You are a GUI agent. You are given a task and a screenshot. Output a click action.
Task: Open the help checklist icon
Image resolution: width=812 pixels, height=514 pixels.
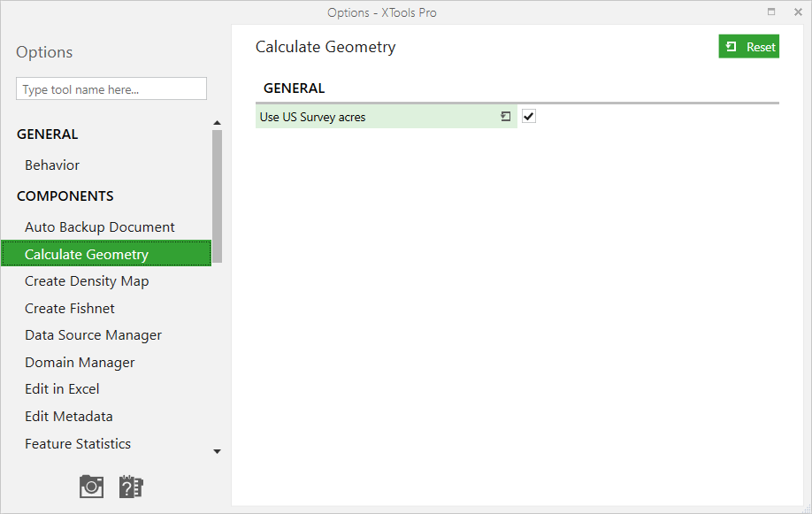pos(131,487)
